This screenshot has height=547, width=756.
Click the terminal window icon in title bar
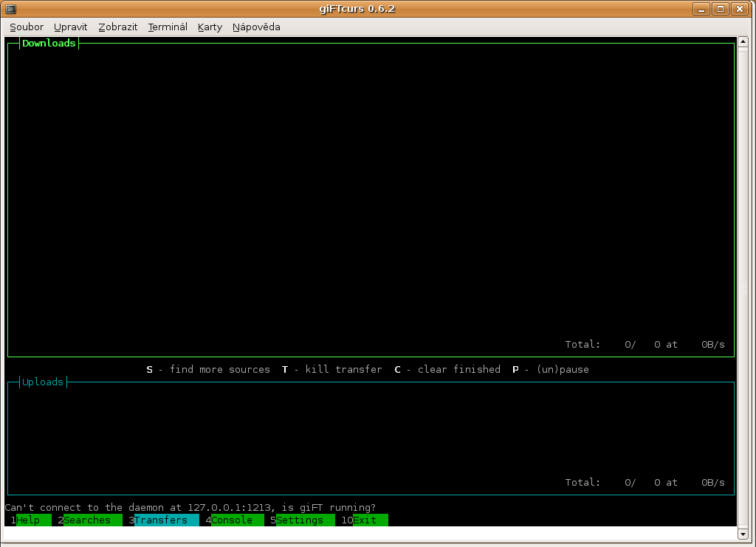(10, 9)
